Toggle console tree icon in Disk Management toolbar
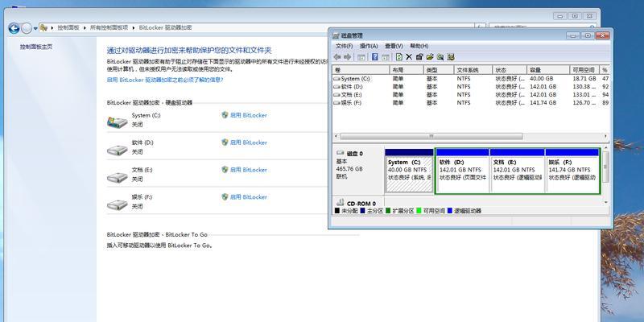The height and width of the screenshot is (322, 644). [x=361, y=57]
